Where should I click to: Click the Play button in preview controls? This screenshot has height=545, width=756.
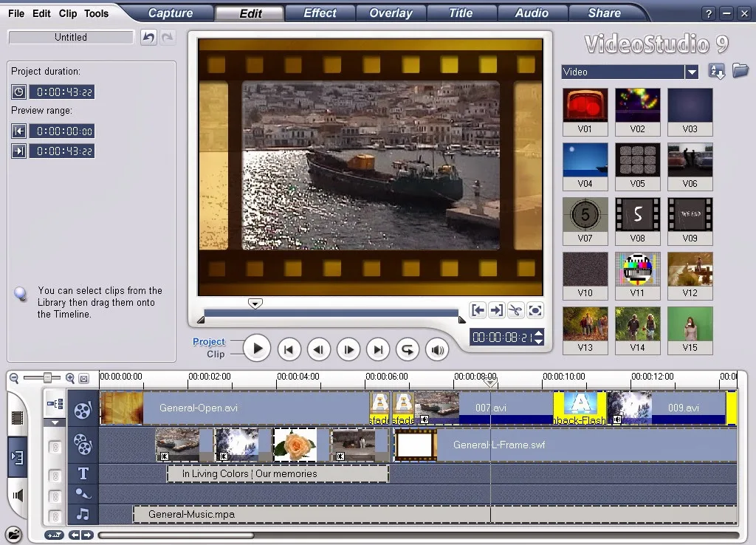click(257, 349)
